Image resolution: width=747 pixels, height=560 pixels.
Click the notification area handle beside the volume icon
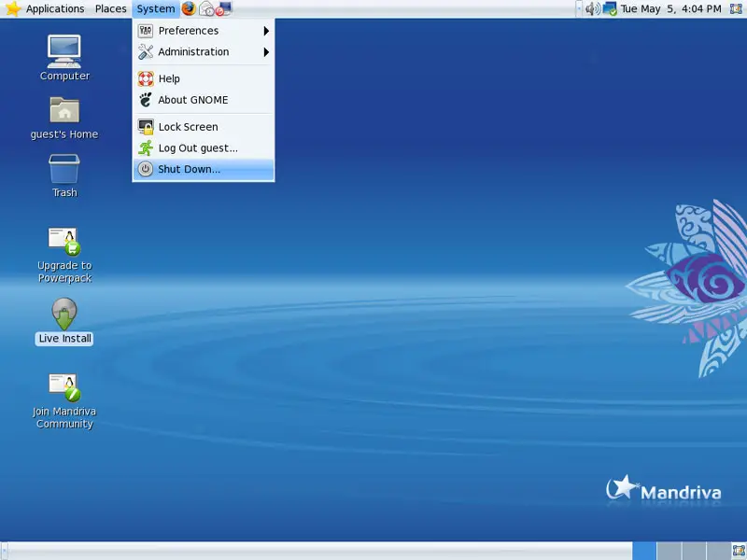(579, 8)
